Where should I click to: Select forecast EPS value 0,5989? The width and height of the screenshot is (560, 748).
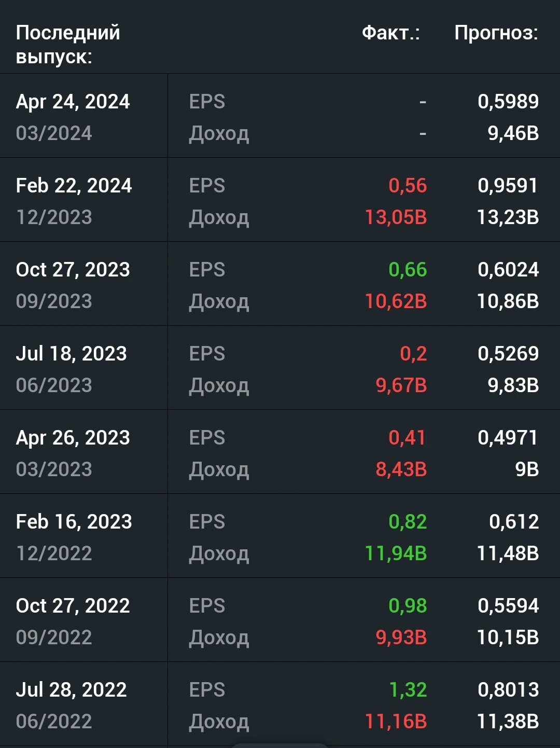508,102
